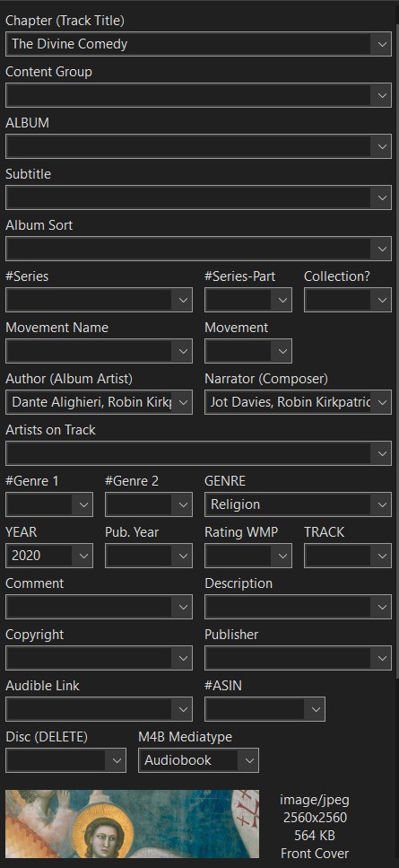Click the Album Sort input field
This screenshot has height=868, width=399.
[x=188, y=249]
